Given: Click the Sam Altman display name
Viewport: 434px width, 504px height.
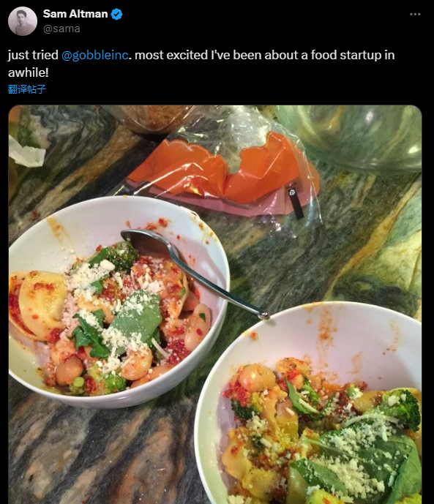Looking at the screenshot, I should (75, 14).
